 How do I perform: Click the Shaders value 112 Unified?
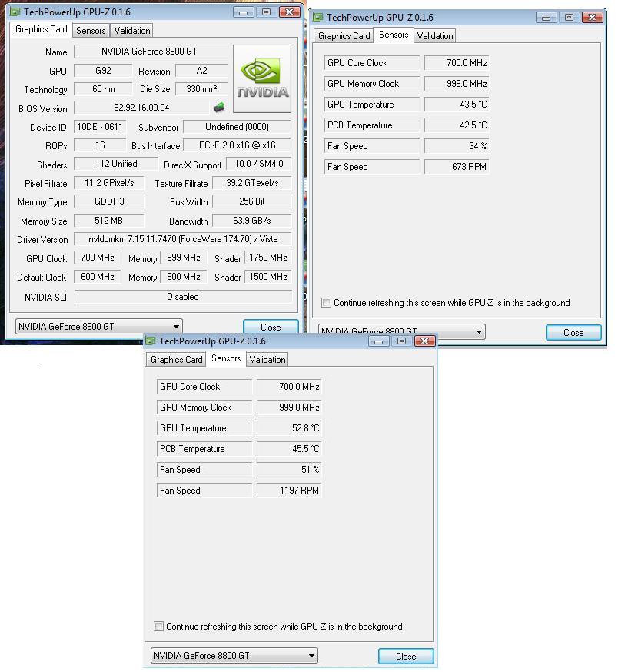[x=116, y=163]
